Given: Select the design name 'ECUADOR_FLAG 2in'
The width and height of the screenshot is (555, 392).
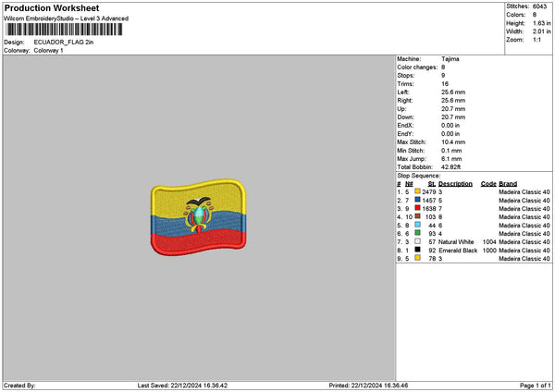Looking at the screenshot, I should pyautogui.click(x=64, y=43).
